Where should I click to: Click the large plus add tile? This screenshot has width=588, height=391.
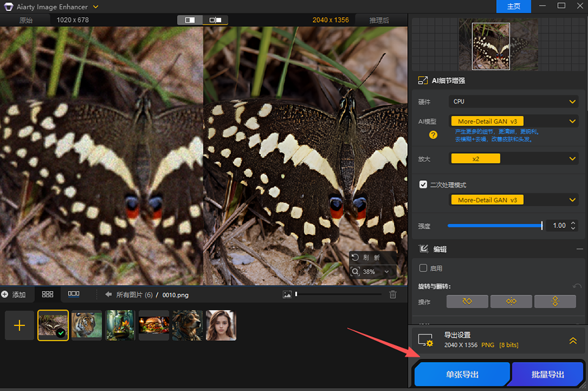[x=20, y=325]
